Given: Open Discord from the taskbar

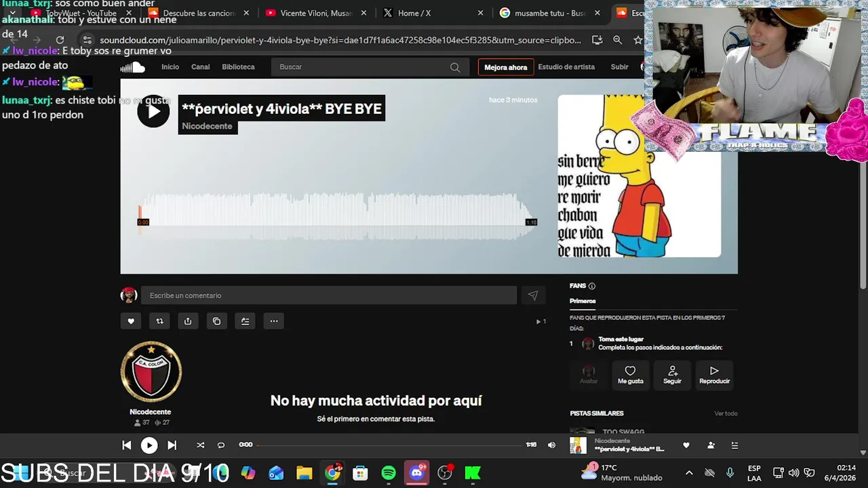Looking at the screenshot, I should [x=417, y=473].
